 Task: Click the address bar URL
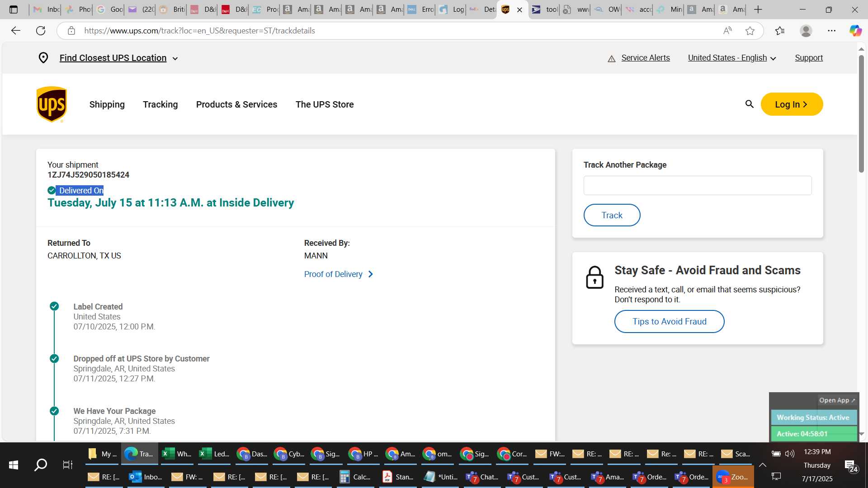pos(199,31)
